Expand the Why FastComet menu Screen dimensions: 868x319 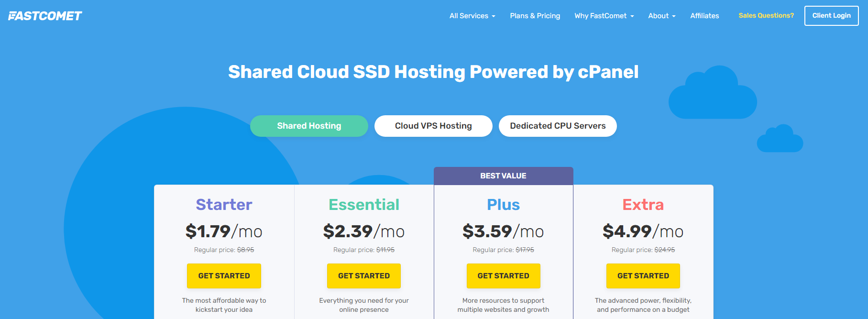click(x=604, y=16)
